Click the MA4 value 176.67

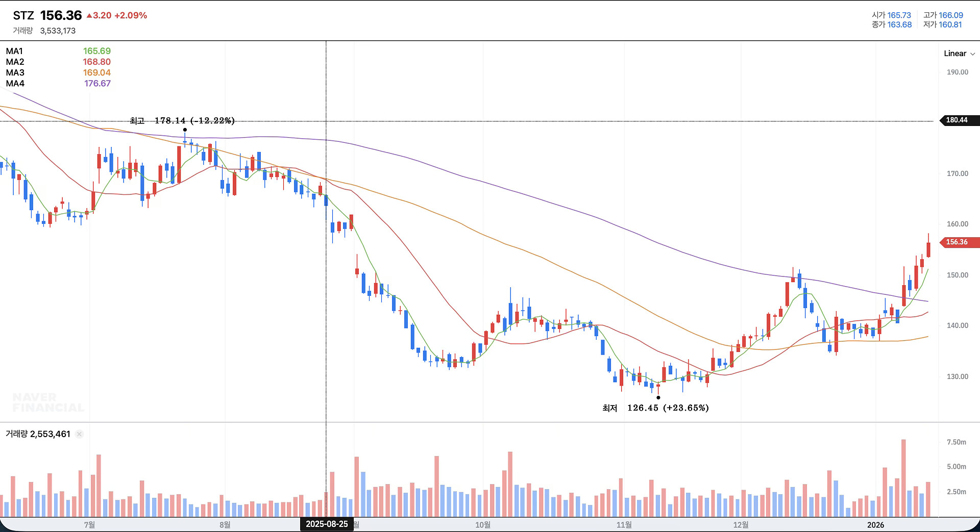pyautogui.click(x=97, y=83)
